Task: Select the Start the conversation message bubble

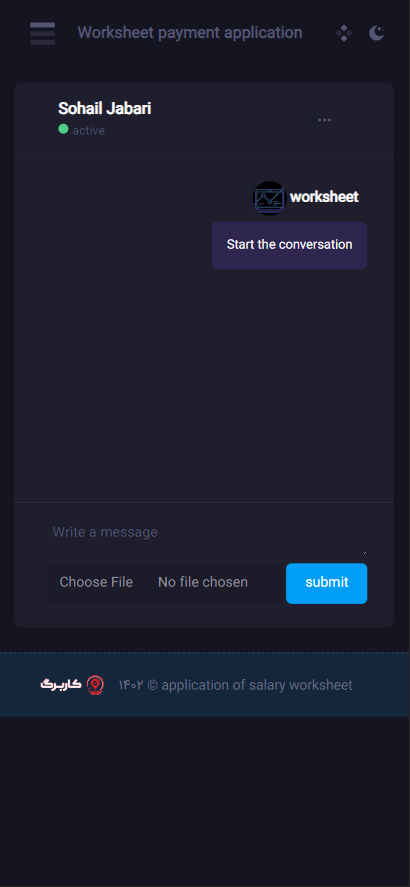Action: coord(290,245)
